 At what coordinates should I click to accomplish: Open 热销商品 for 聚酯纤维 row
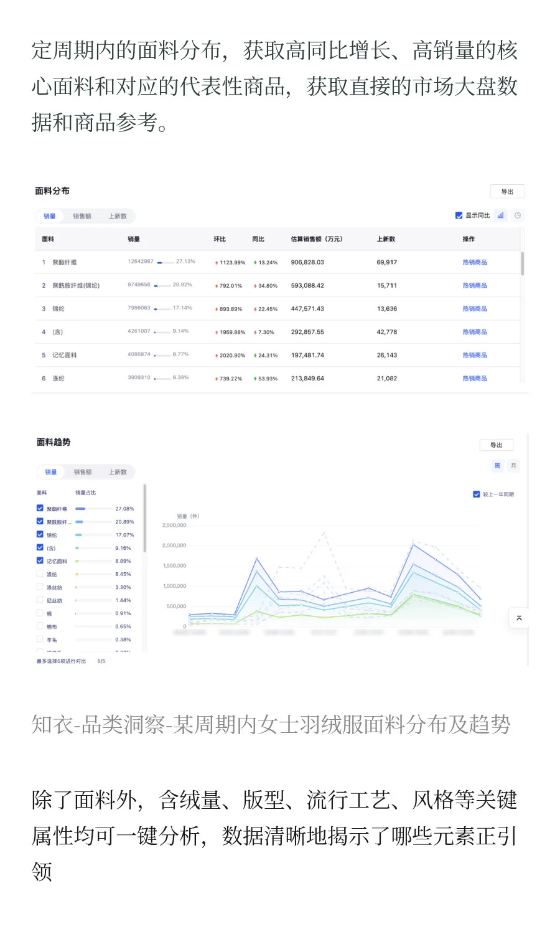click(475, 262)
